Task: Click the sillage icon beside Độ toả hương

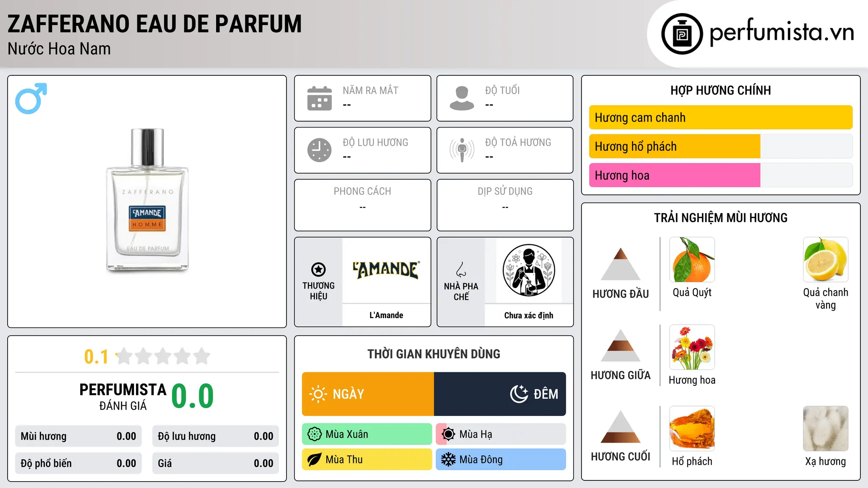Action: pos(462,150)
